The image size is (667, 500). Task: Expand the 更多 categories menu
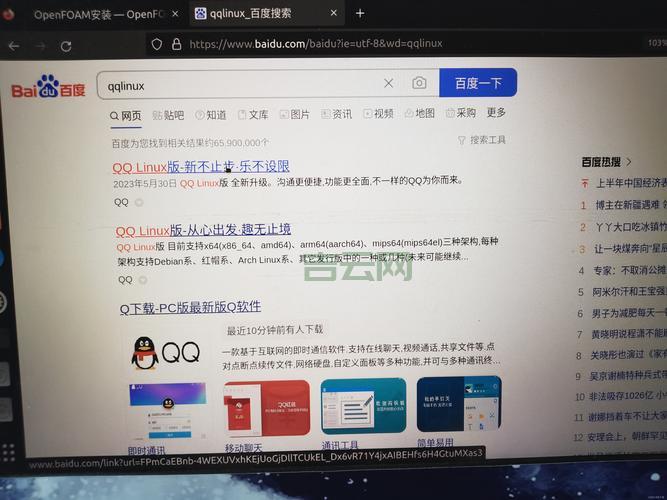pos(496,112)
